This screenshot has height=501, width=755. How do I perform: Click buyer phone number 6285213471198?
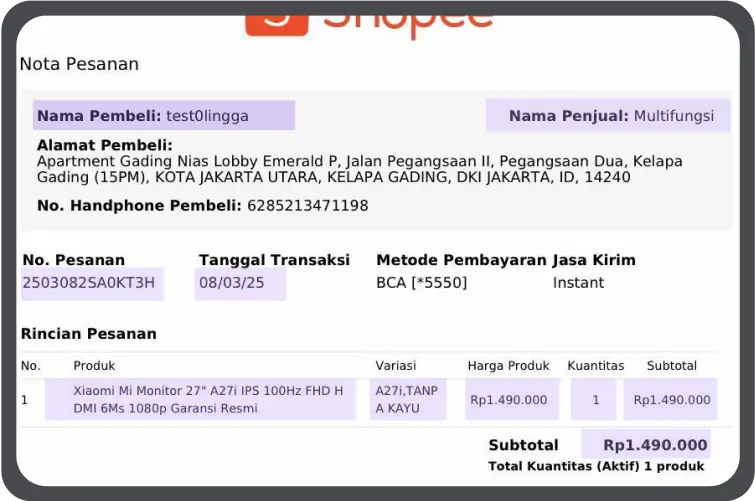pos(308,206)
